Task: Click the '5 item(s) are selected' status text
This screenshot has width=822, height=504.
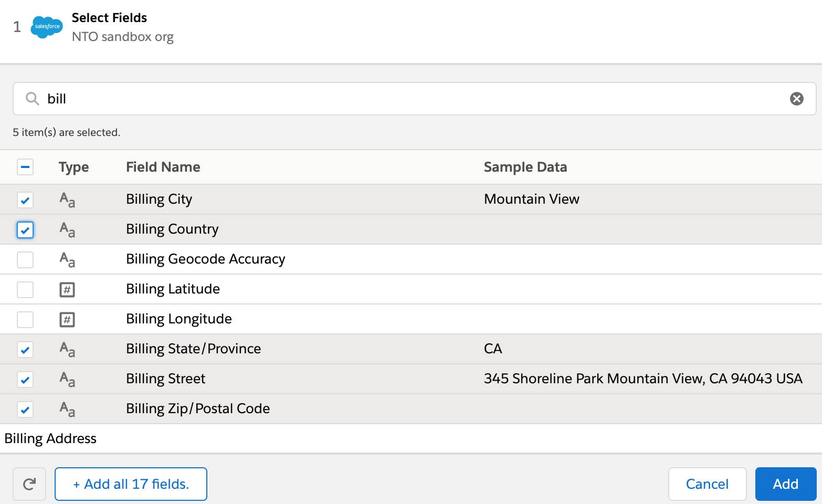Action: coord(67,132)
